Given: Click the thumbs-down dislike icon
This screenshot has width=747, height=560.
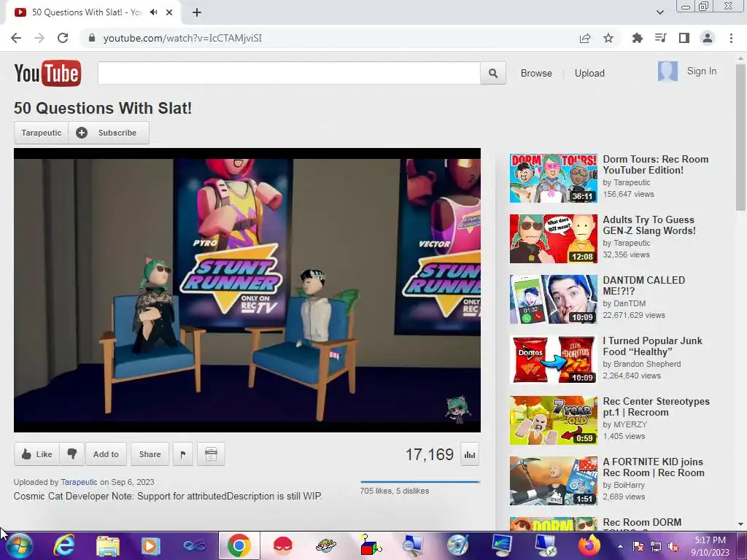Looking at the screenshot, I should (72, 454).
